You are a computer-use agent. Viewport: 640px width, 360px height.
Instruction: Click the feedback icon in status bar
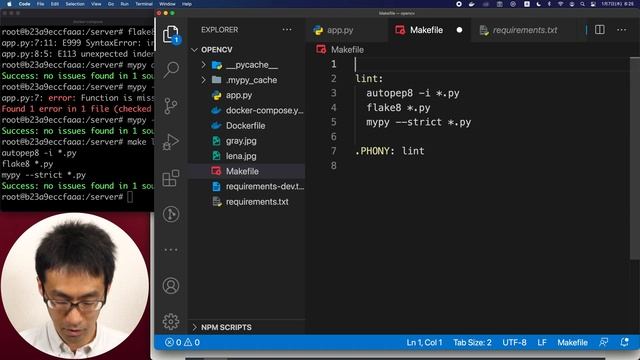[603, 342]
